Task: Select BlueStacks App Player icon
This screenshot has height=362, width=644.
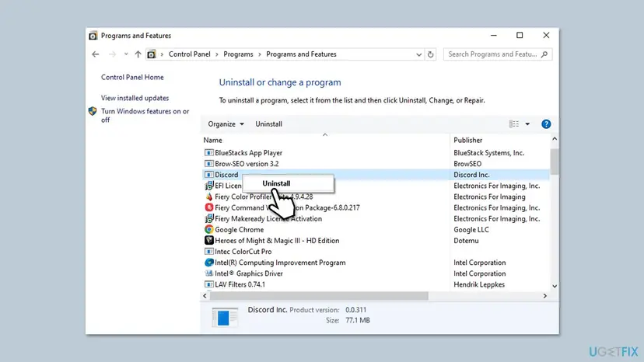Action: [208, 153]
